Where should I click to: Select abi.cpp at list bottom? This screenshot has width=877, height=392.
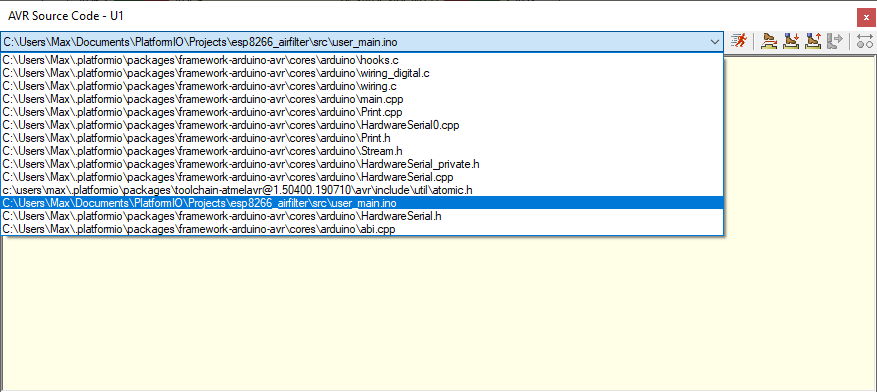point(362,228)
